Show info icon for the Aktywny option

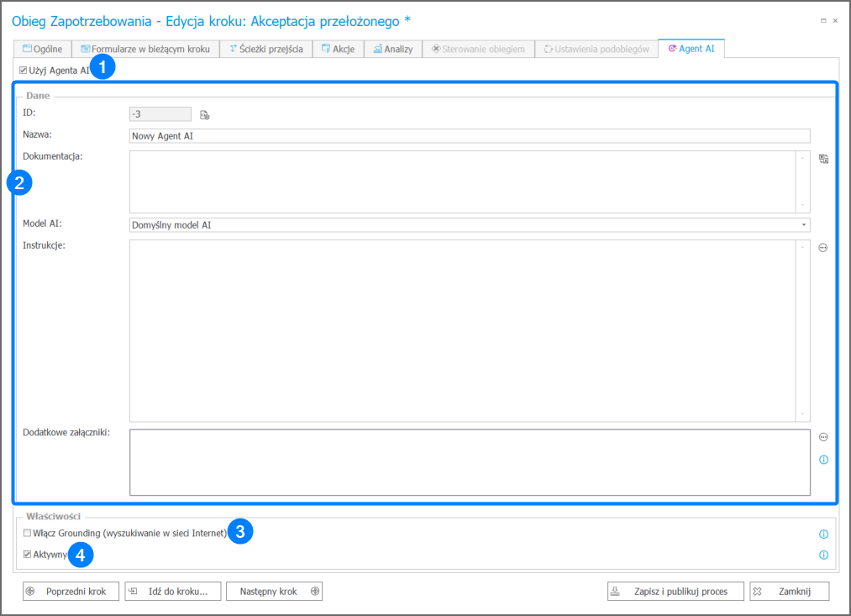pyautogui.click(x=823, y=555)
